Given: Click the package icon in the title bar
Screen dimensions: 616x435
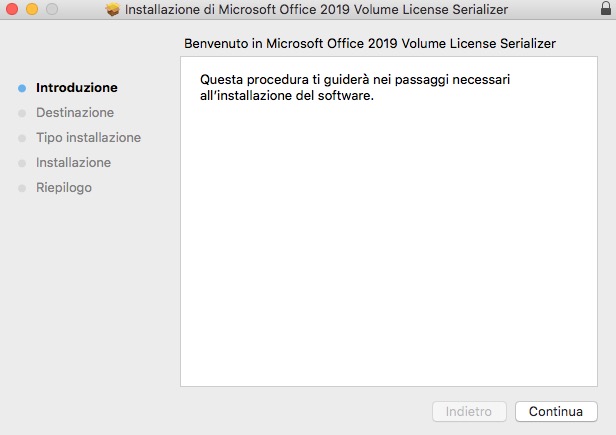Looking at the screenshot, I should 112,10.
